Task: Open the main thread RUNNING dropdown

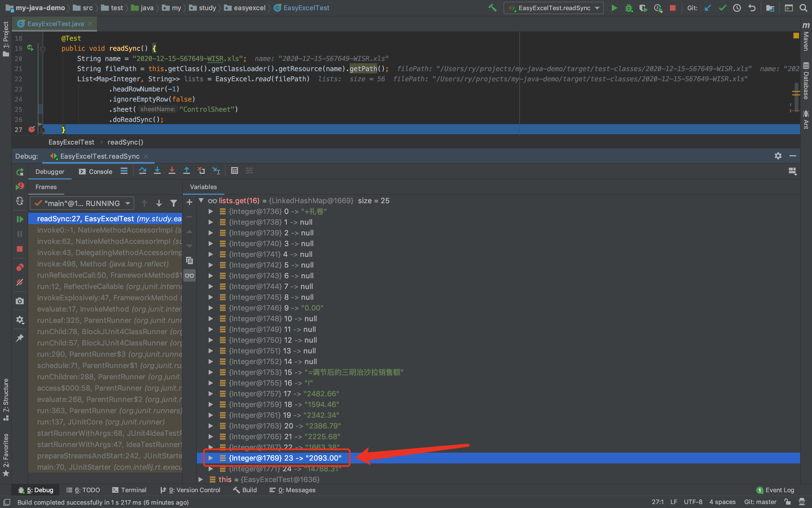Action: pos(82,203)
